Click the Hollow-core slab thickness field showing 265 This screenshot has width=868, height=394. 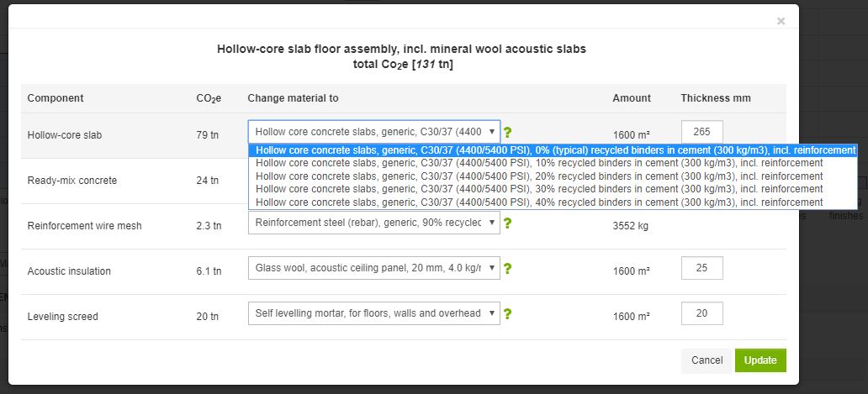point(701,132)
